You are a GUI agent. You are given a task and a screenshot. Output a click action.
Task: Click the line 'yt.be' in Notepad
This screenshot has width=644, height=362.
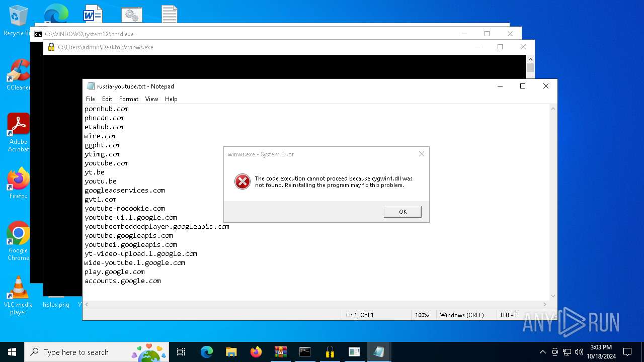[95, 172]
